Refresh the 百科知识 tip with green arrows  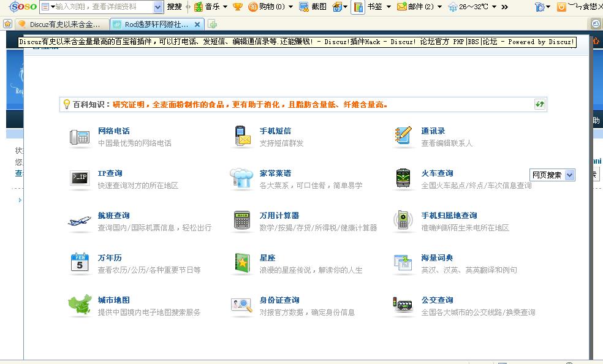click(x=540, y=104)
